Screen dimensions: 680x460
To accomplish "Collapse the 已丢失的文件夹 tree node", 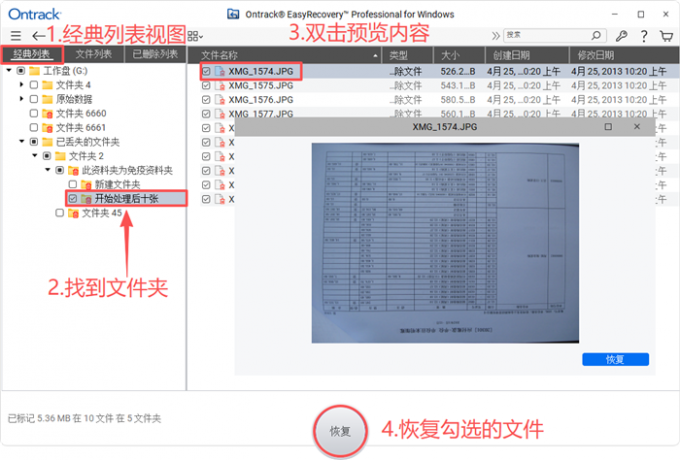I will click(x=21, y=141).
